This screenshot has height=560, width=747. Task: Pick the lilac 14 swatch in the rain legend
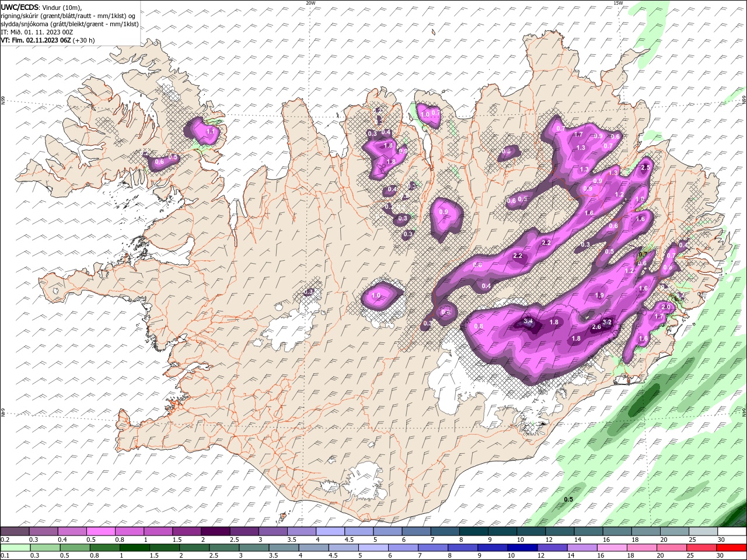[581, 548]
